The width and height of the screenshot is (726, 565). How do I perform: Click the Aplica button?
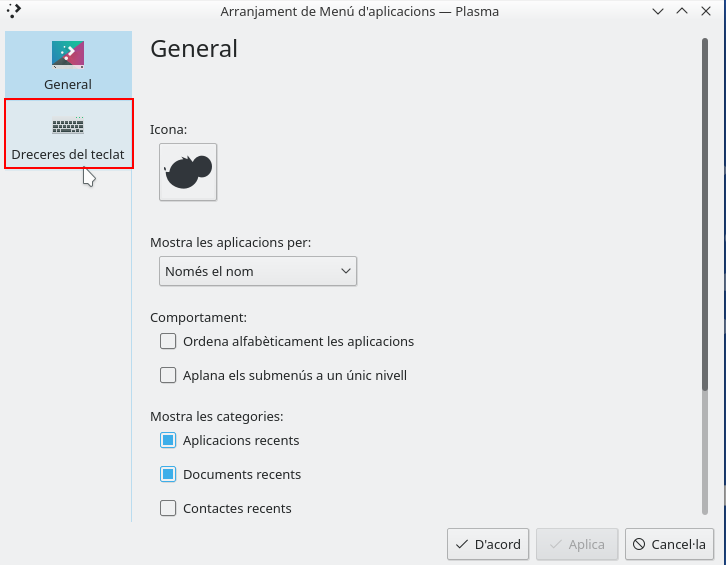[x=577, y=545]
